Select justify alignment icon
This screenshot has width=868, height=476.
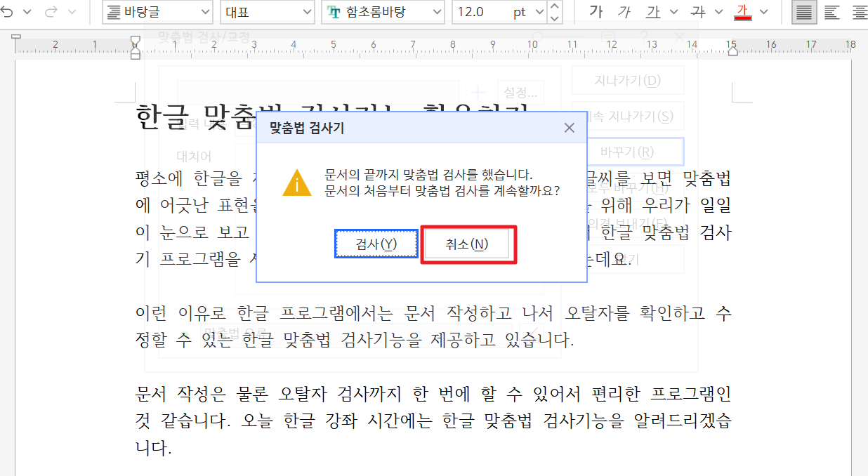(x=804, y=12)
